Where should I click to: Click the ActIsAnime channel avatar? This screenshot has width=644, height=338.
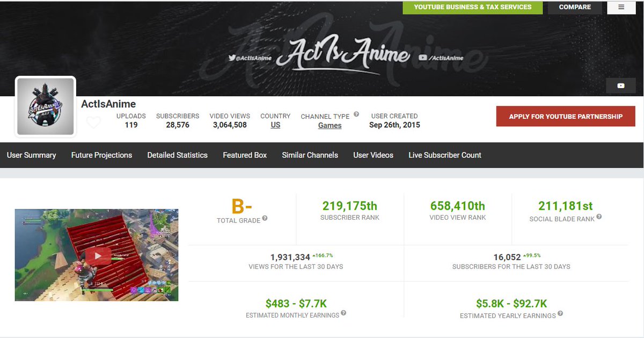pos(46,106)
